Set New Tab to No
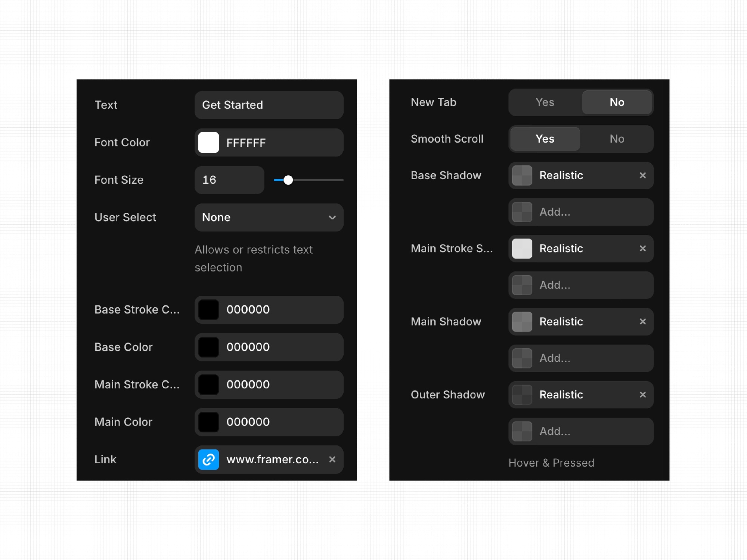This screenshot has height=560, width=747. coord(617,102)
